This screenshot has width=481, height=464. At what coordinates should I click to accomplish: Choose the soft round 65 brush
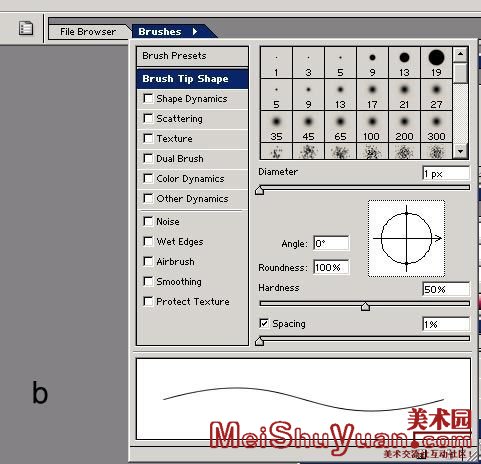coord(340,127)
